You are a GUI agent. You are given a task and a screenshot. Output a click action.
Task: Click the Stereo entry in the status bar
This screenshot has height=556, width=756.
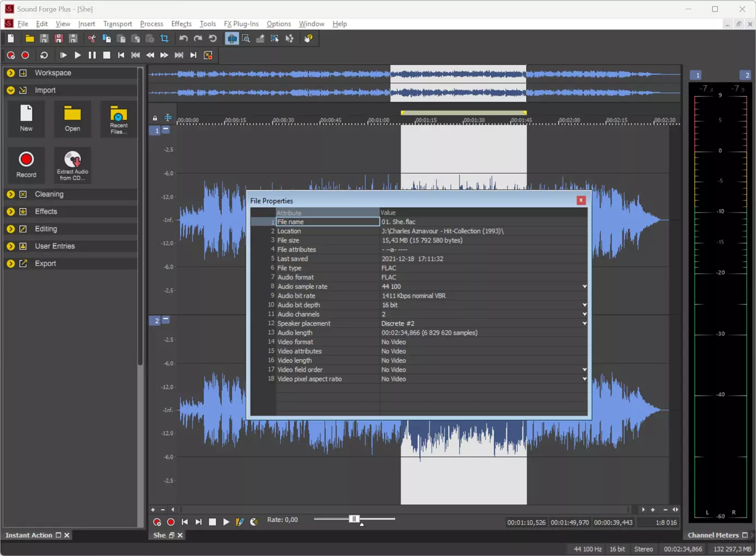point(644,549)
